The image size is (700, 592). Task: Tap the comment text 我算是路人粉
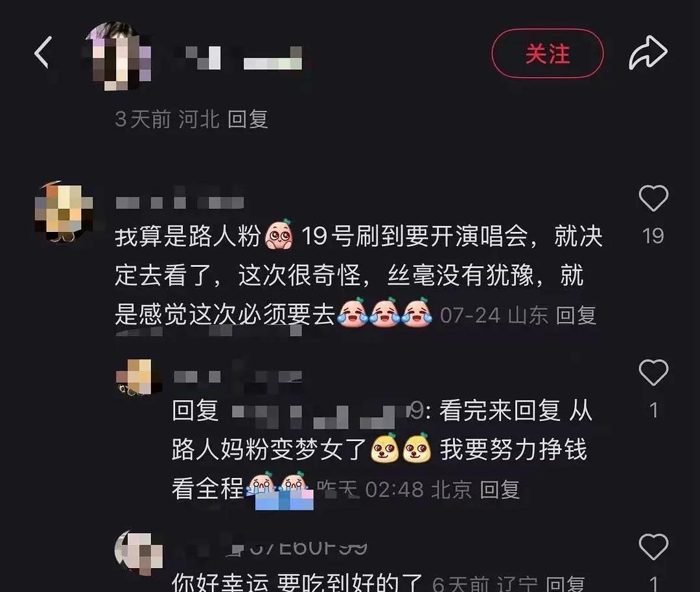(188, 236)
